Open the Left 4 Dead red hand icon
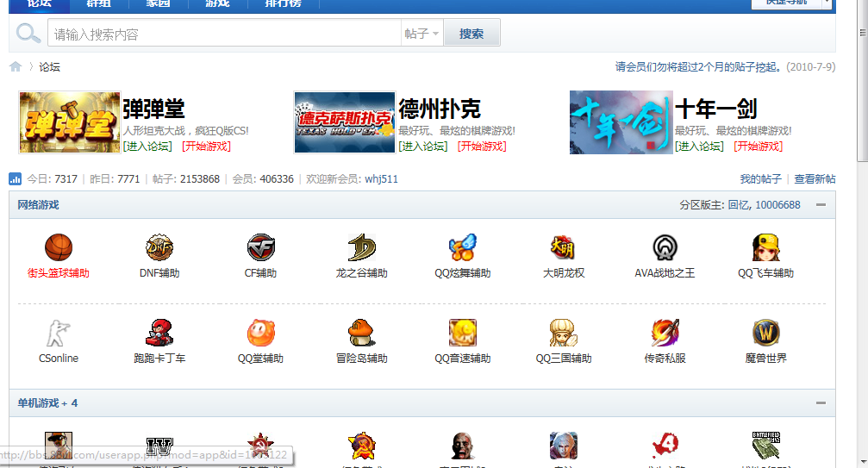Viewport: 868px width, 468px height. (665, 446)
